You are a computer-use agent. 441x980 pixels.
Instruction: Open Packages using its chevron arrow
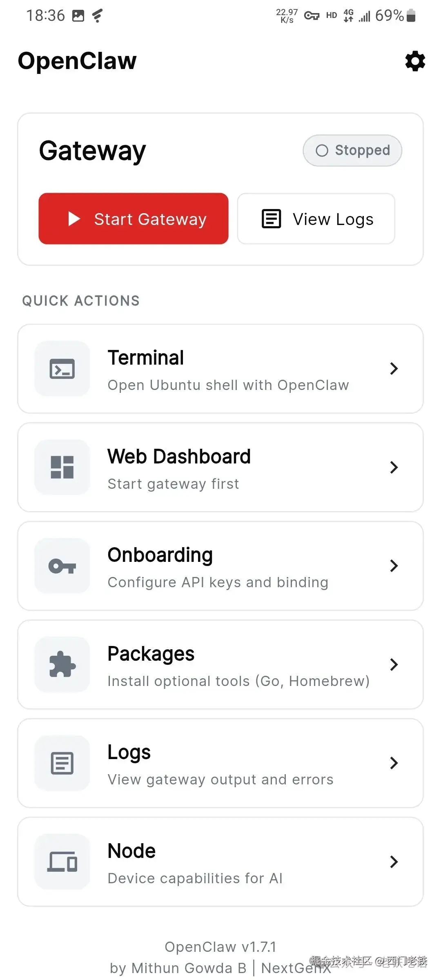coord(394,664)
